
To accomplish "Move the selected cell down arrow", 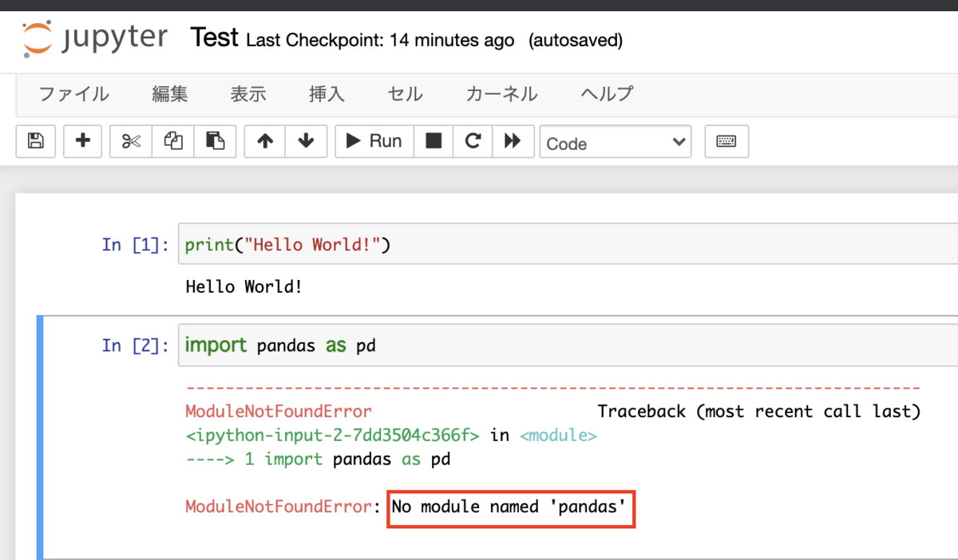I will 306,141.
